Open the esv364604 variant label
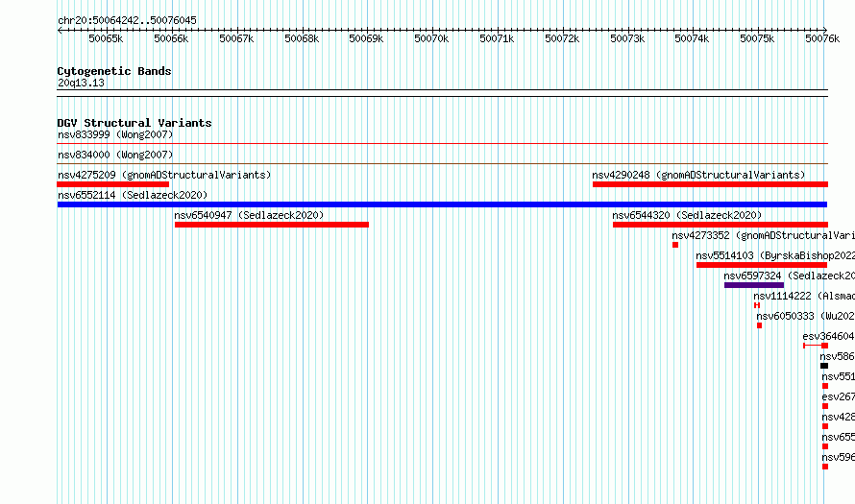This screenshot has height=504, width=855. (828, 336)
